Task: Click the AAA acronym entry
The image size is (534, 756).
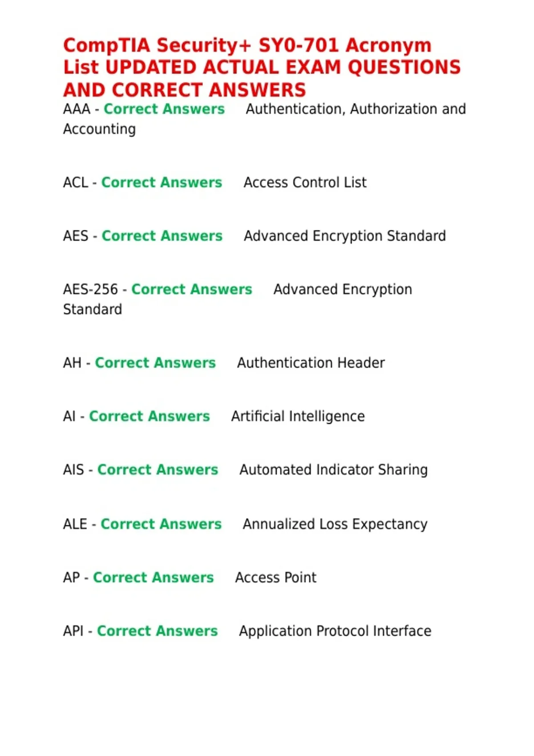Action: (77, 109)
